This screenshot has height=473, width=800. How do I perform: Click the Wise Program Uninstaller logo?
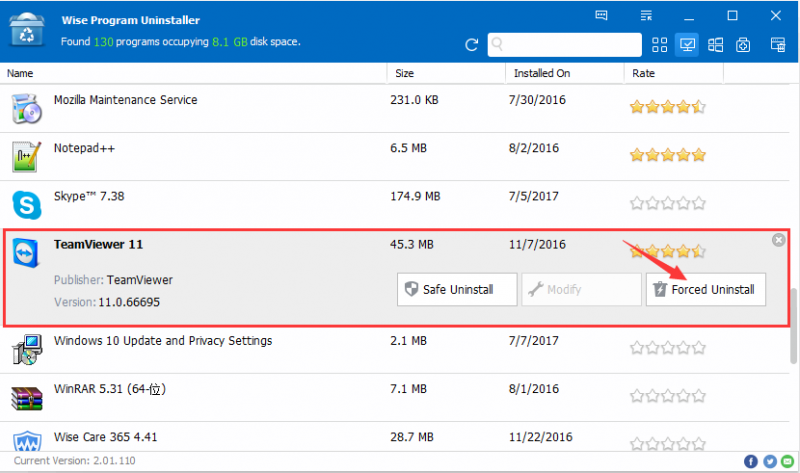tap(27, 30)
